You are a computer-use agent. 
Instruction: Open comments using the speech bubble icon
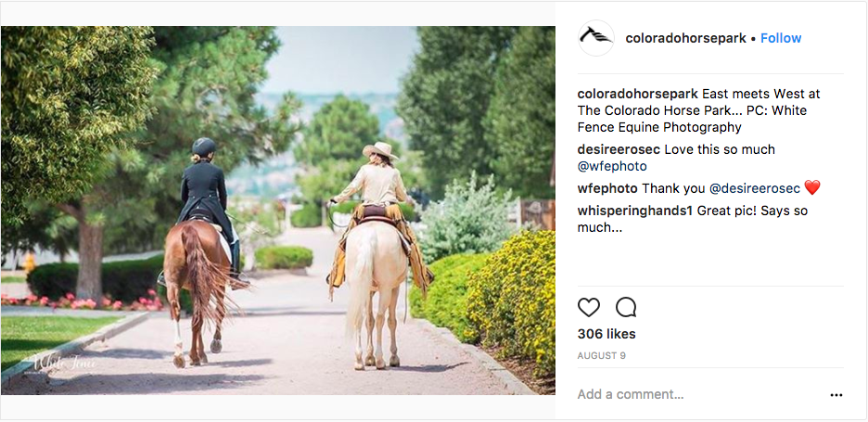(626, 307)
